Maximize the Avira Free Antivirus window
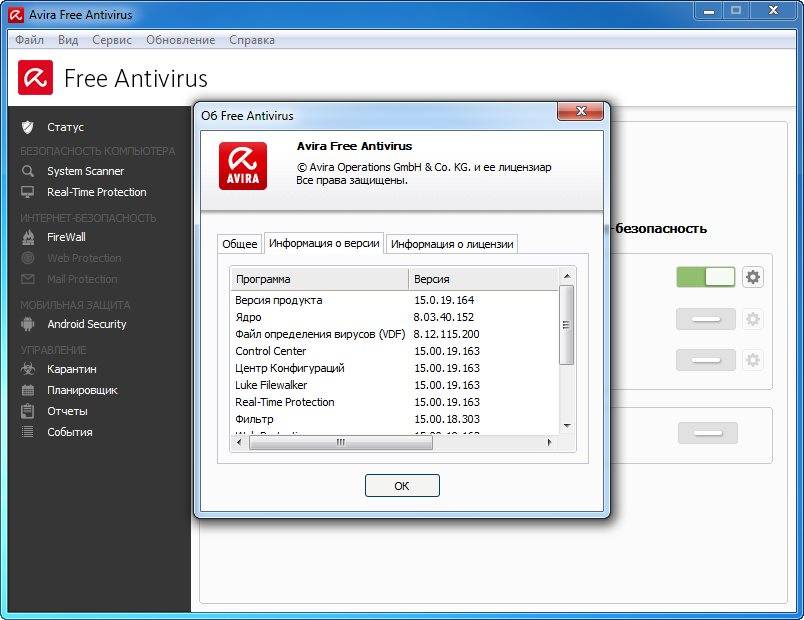Viewport: 804px width, 620px height. coord(736,11)
